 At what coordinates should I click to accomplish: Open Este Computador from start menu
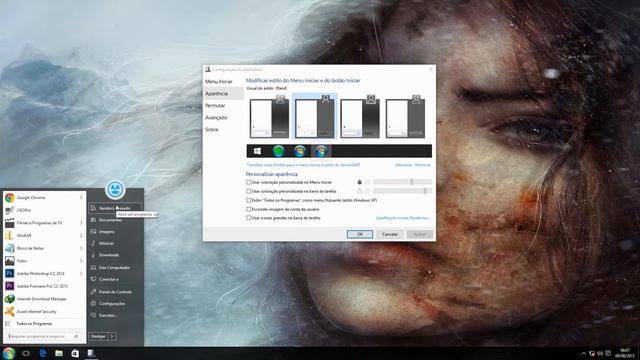pos(114,268)
